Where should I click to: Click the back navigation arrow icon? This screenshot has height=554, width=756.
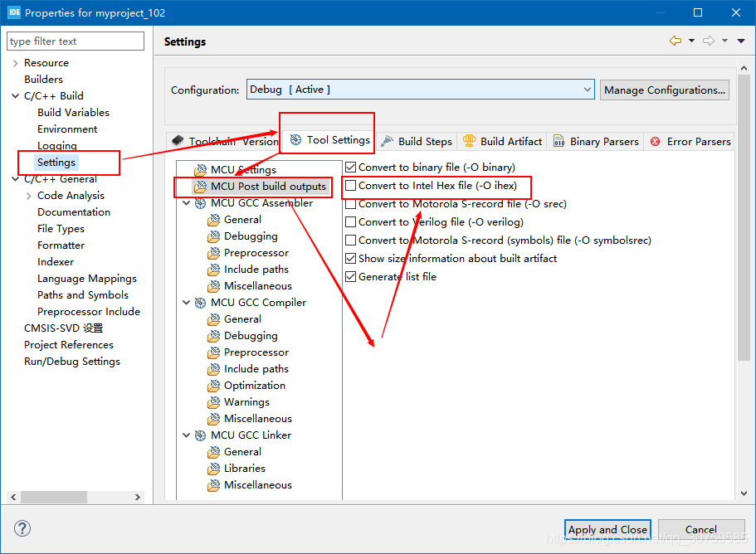point(676,41)
